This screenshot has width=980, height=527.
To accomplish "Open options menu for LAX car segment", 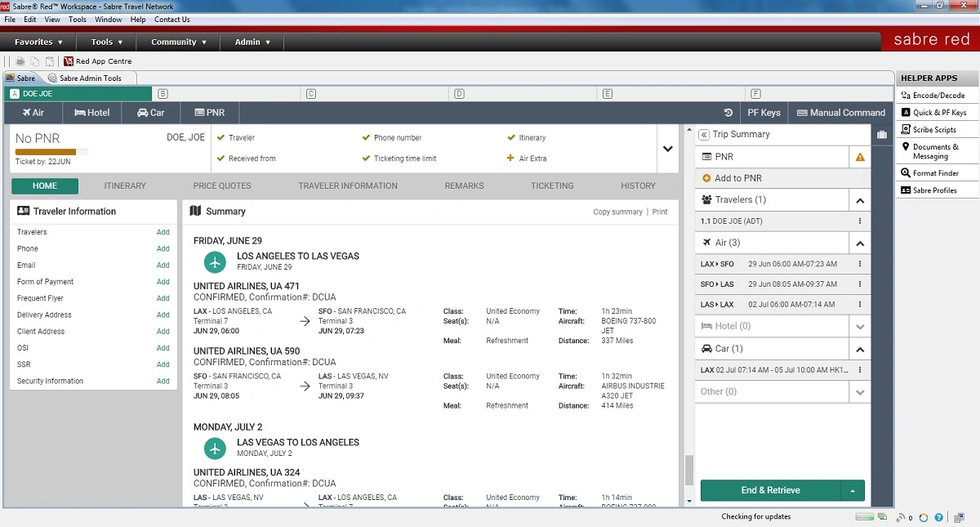I will click(860, 370).
